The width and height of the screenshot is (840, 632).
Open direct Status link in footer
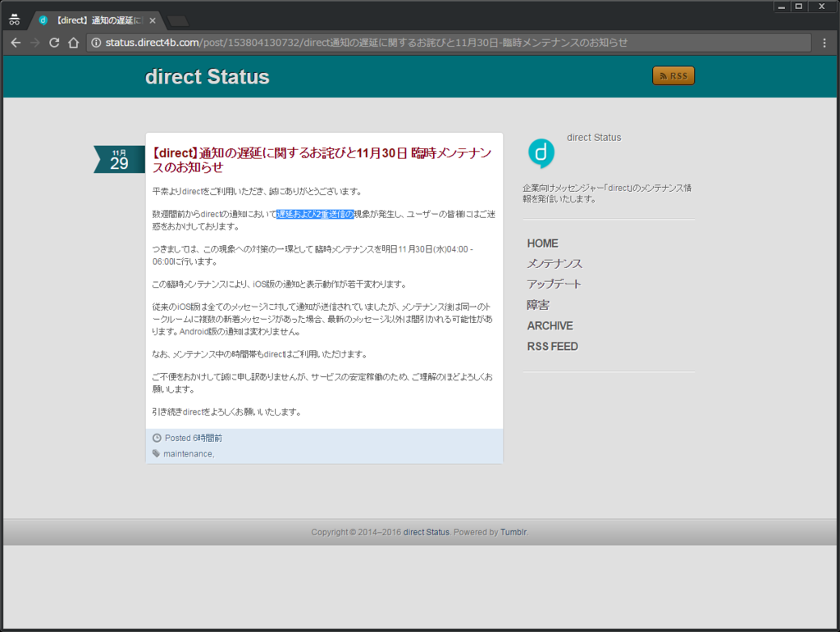click(427, 532)
